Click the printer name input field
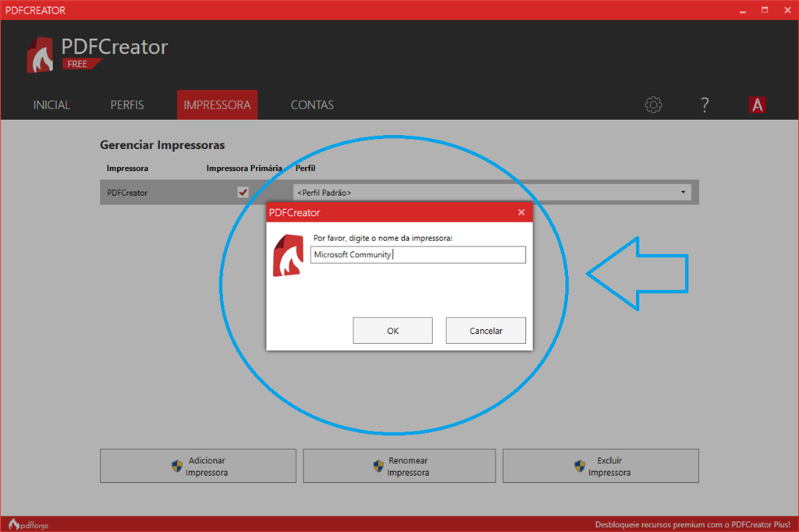Image resolution: width=799 pixels, height=532 pixels. [x=418, y=255]
